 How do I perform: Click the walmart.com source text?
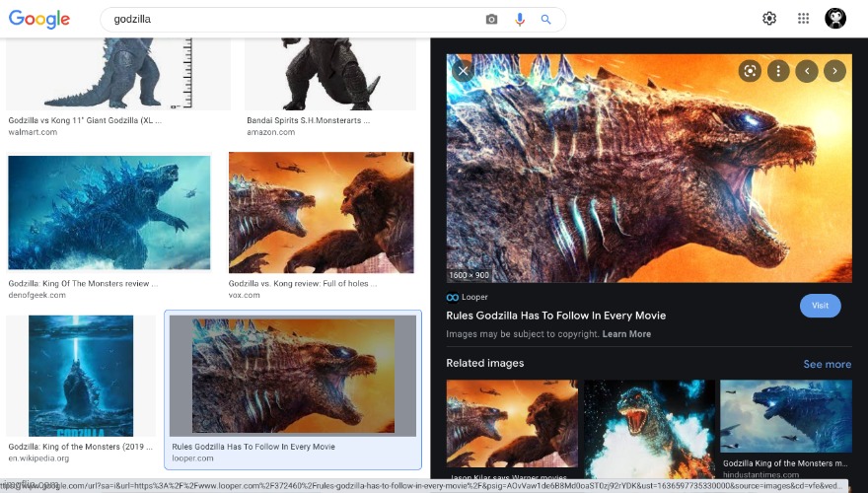[33, 132]
